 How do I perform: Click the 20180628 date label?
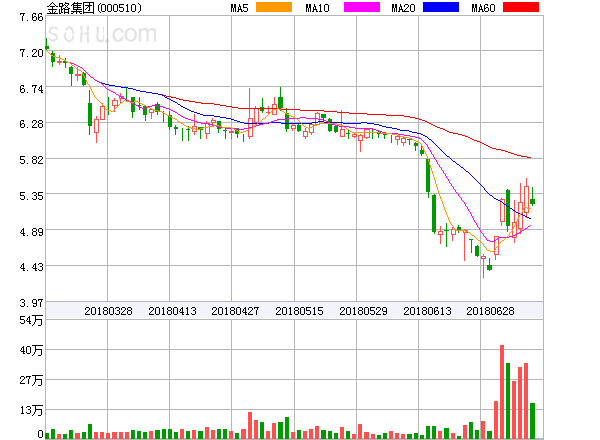(x=491, y=311)
